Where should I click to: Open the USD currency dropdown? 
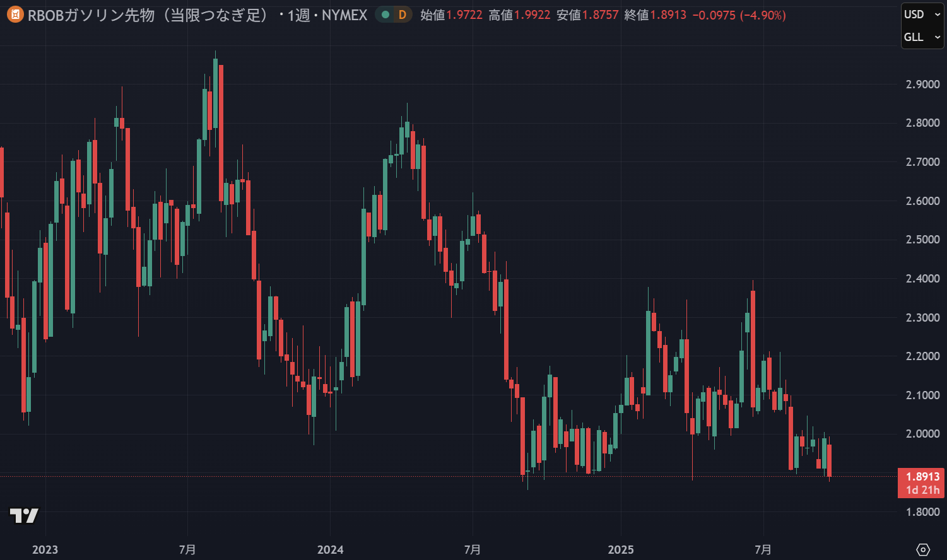pos(922,15)
